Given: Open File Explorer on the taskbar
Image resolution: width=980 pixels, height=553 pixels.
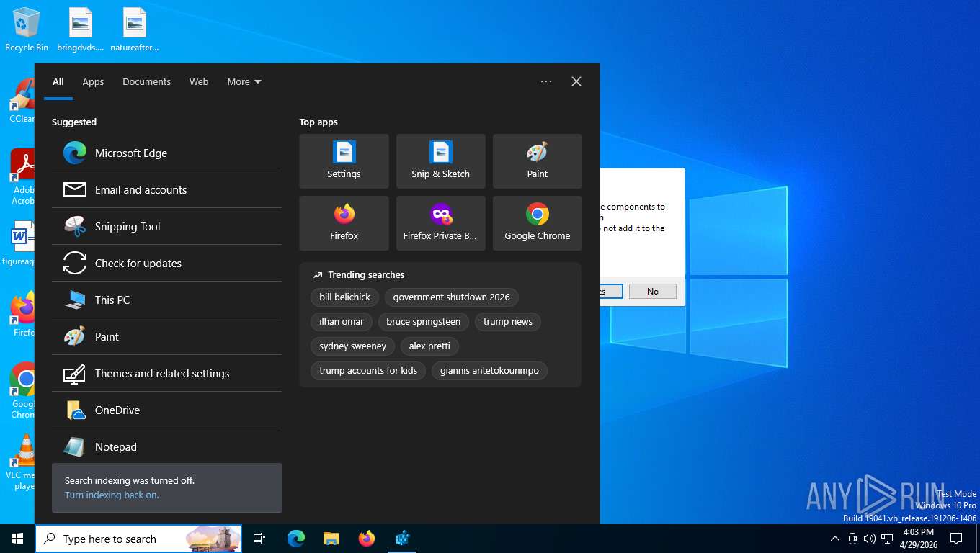Looking at the screenshot, I should click(x=331, y=539).
